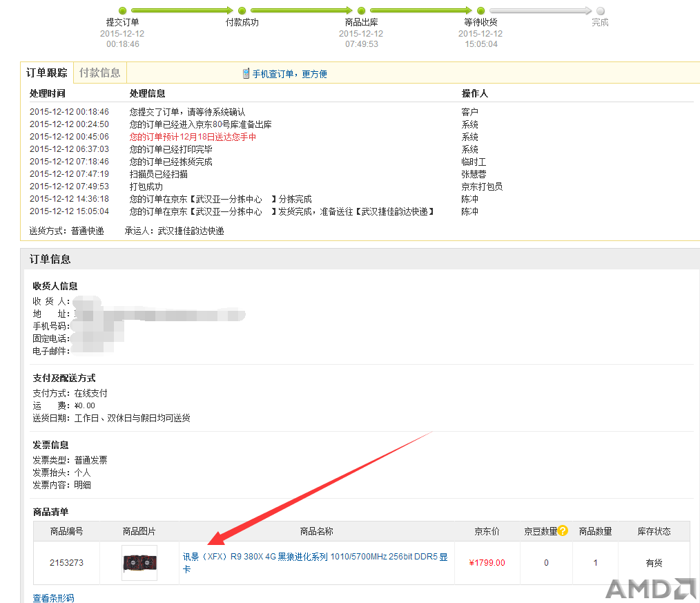Click the 等待收货 progress step dot
700x603 pixels.
tap(480, 11)
